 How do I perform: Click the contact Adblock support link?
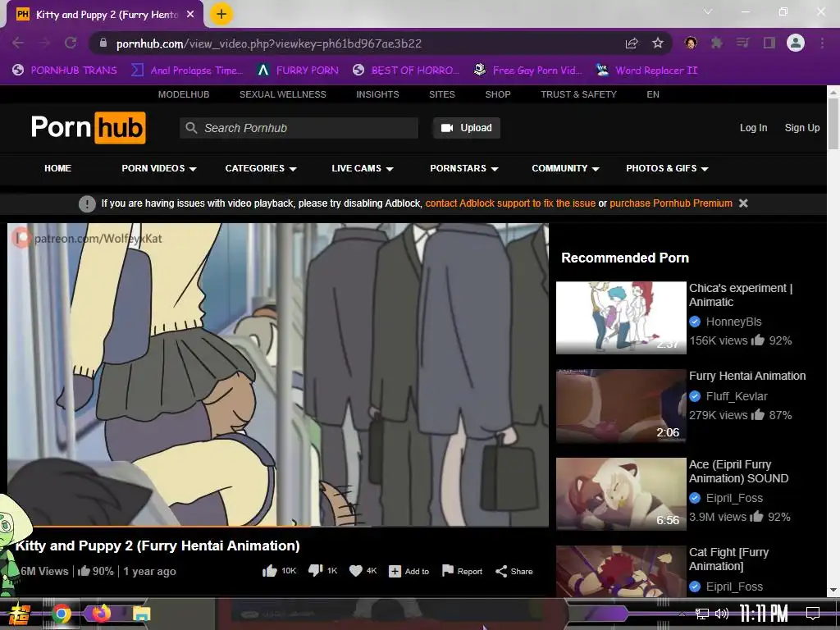510,203
